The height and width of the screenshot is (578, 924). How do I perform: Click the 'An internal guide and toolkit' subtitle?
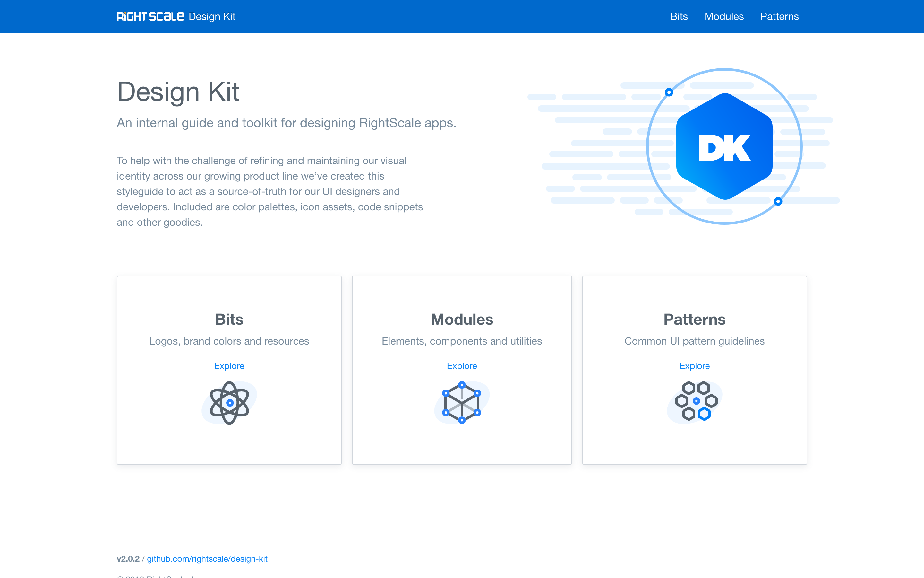coord(287,123)
